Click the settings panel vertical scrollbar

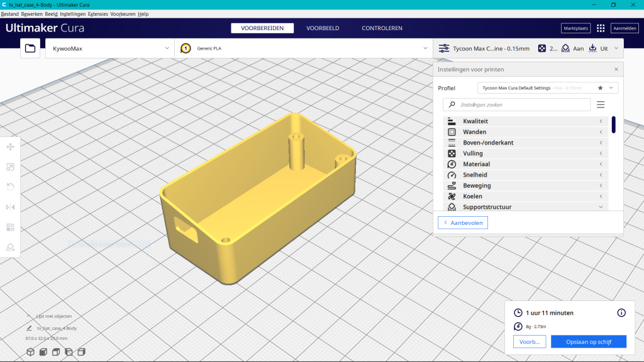pyautogui.click(x=613, y=124)
